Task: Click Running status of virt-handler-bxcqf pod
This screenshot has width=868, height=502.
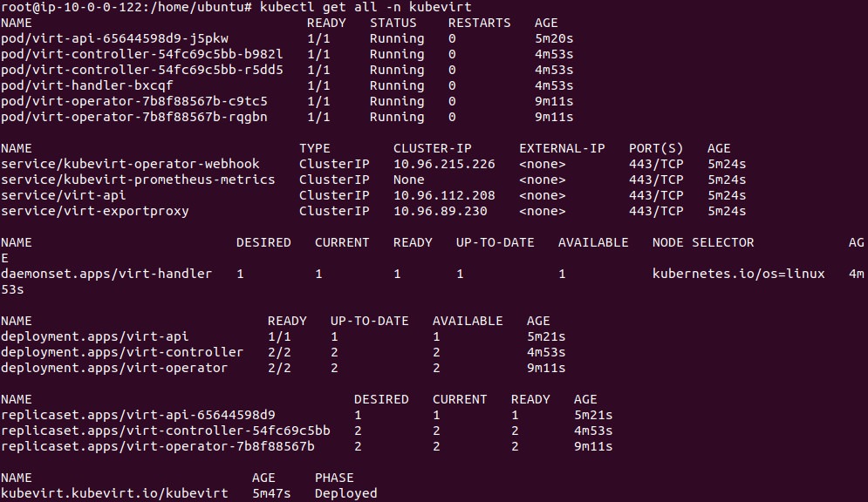Action: click(x=397, y=85)
